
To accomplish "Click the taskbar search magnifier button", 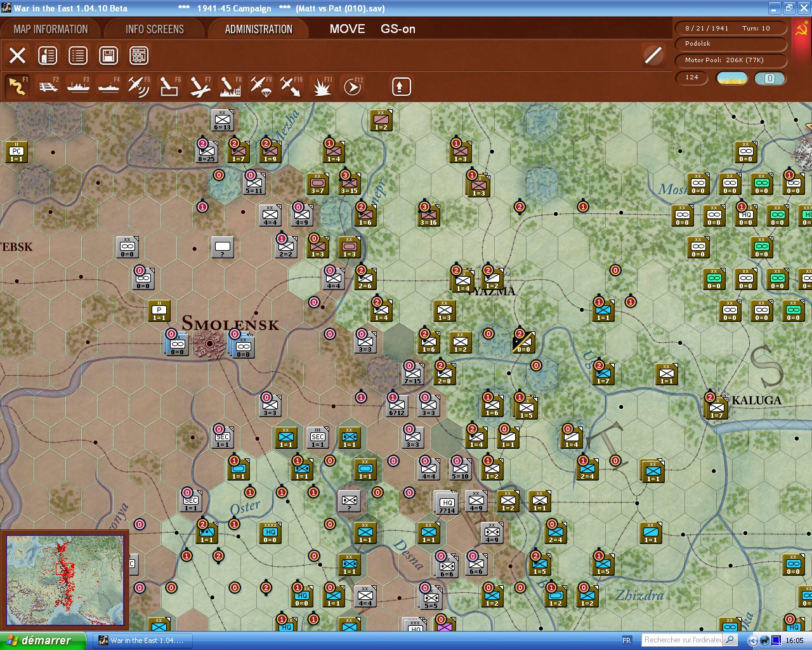I will coord(730,640).
